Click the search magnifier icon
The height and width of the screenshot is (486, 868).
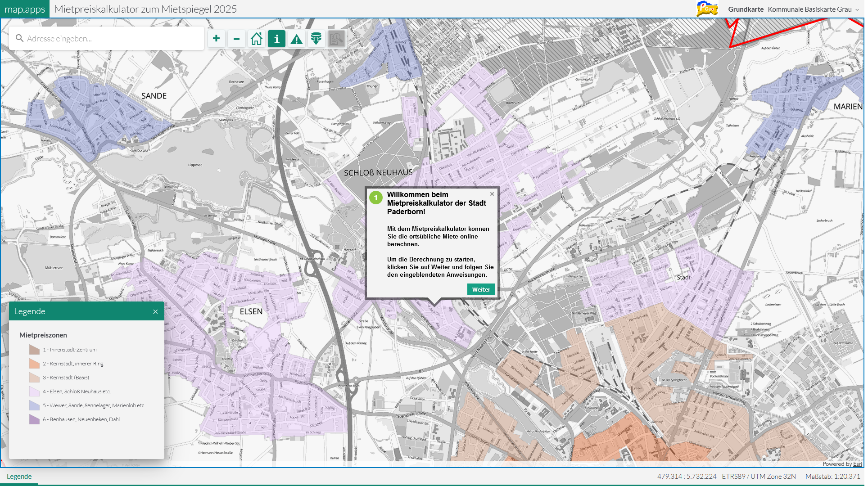[x=19, y=38]
